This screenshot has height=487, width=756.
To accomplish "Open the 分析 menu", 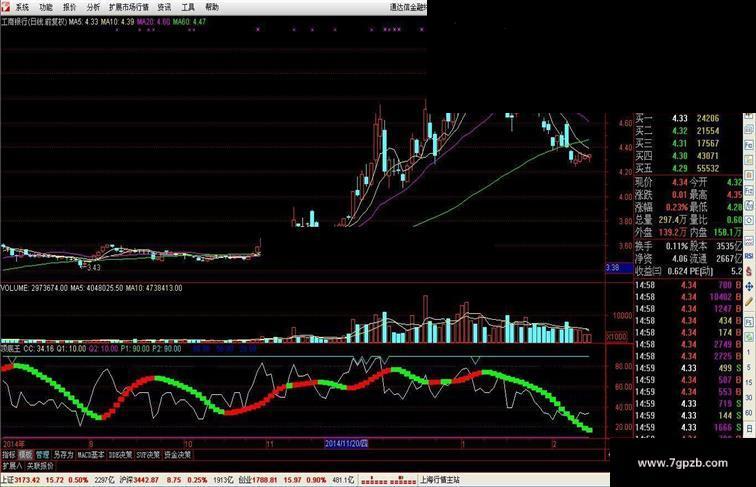I will point(93,7).
